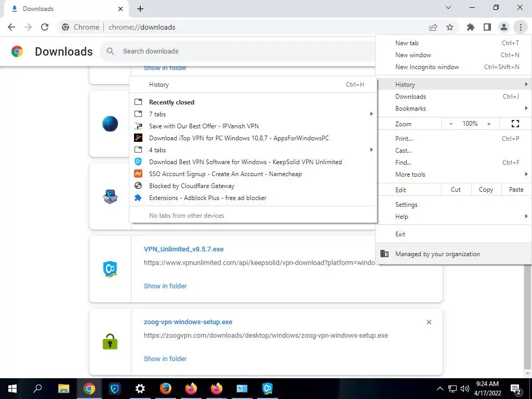Expand the 4 tabs recently closed group
The image size is (532, 399).
pos(254,150)
